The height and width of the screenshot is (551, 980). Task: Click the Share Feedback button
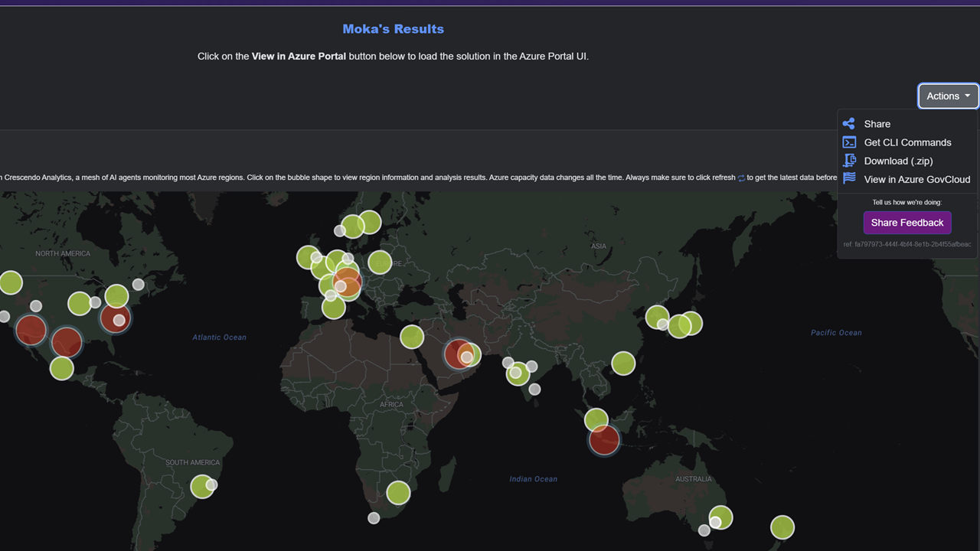click(x=907, y=223)
